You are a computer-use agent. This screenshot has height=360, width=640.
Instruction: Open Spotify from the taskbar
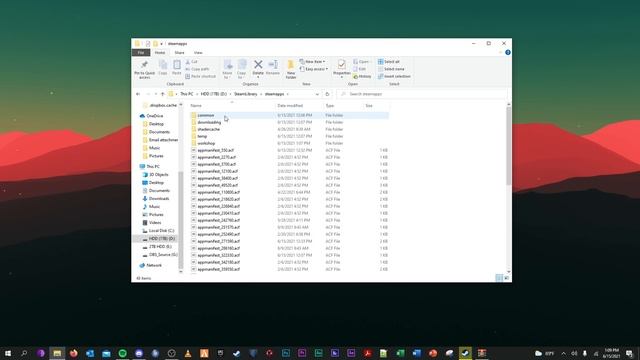[x=122, y=353]
